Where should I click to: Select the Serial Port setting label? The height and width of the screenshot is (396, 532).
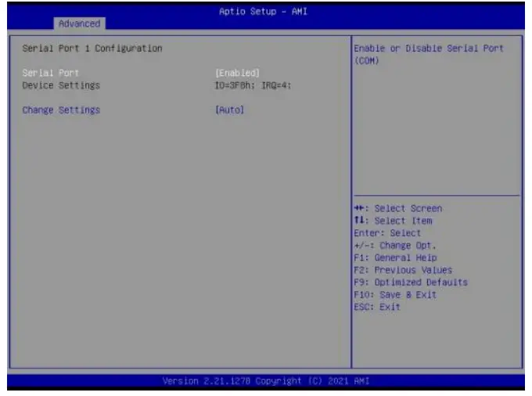[x=51, y=73]
